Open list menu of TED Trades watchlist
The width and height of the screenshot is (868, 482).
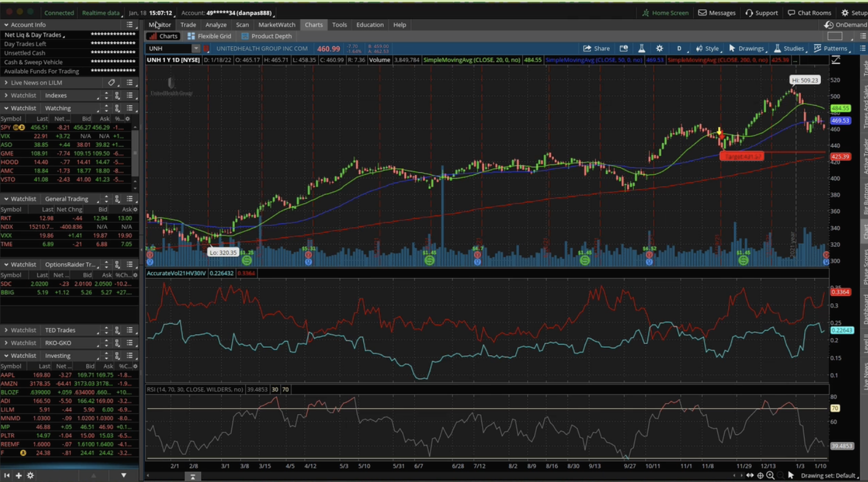[130, 330]
